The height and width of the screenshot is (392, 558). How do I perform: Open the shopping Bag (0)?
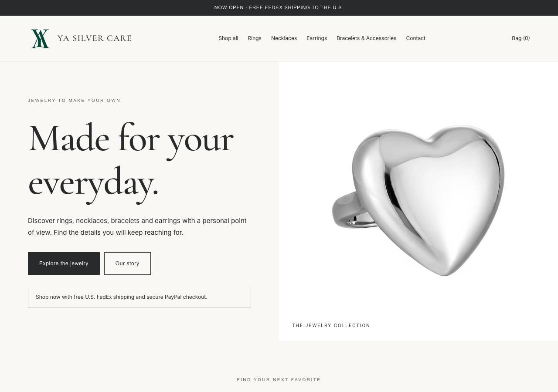[521, 38]
